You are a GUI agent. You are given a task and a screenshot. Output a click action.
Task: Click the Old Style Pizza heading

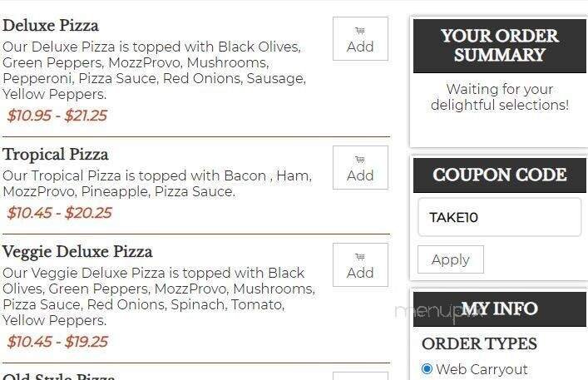pos(59,376)
